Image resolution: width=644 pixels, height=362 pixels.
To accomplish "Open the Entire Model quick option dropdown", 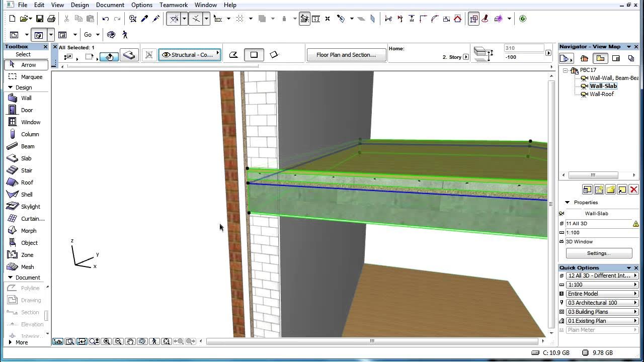I will (x=601, y=294).
